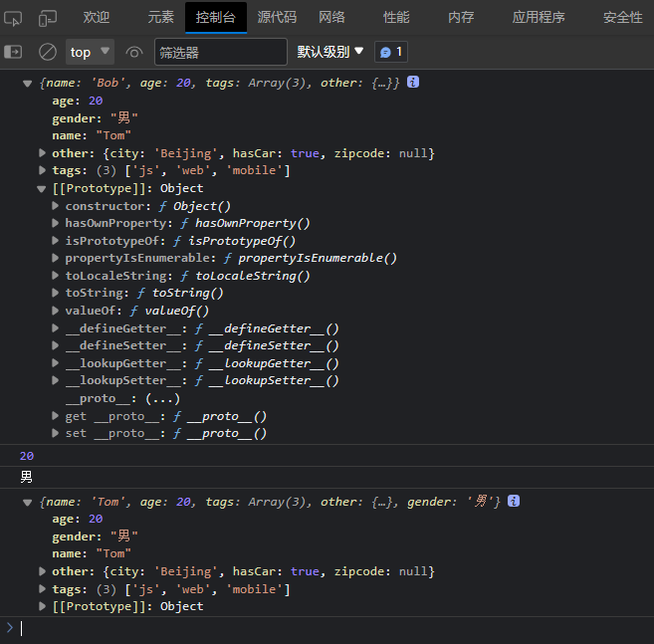This screenshot has height=644, width=654.
Task: Expand the __defineSetter__ entry
Action: [55, 345]
